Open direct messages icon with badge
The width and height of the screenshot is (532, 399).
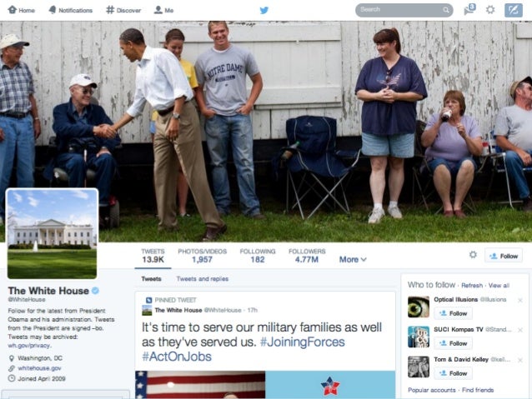469,9
